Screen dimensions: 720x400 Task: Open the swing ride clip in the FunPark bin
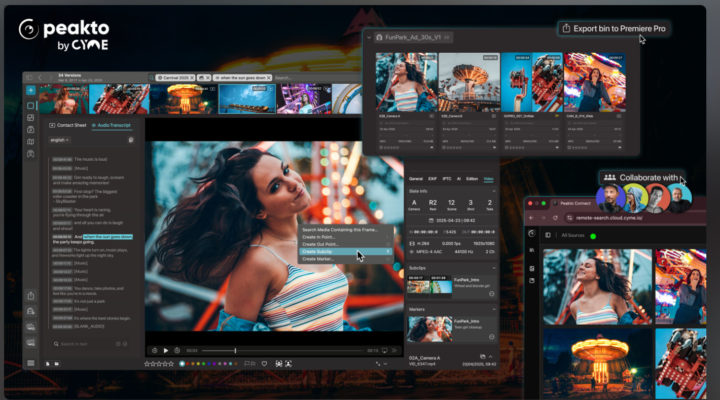469,82
